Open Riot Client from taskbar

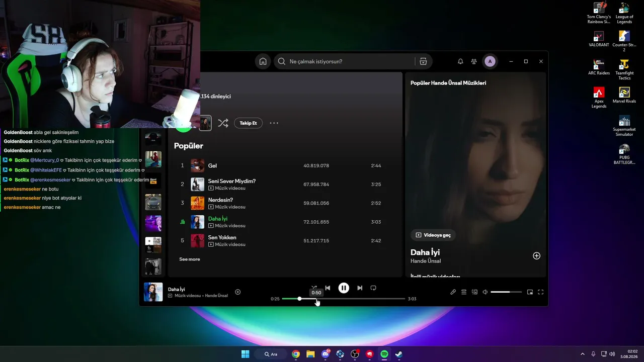(x=370, y=354)
